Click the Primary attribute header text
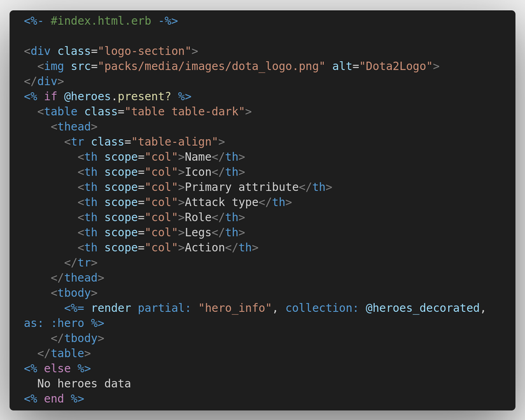 (x=242, y=187)
